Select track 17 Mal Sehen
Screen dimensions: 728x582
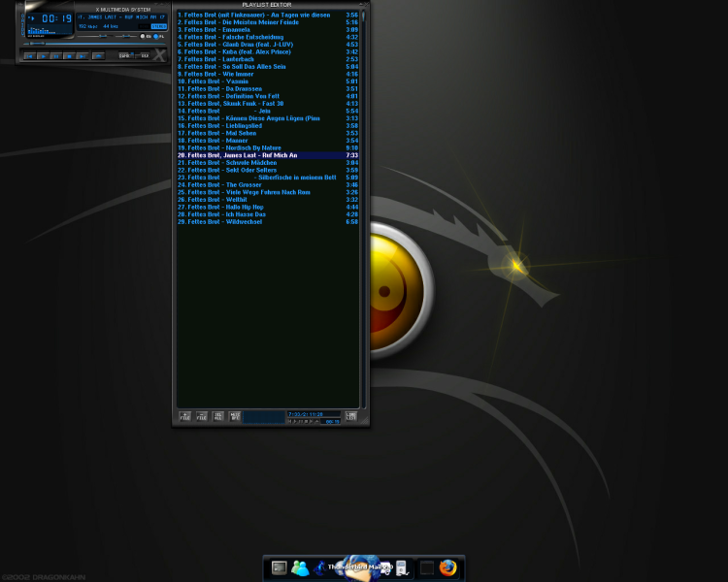[x=268, y=133]
